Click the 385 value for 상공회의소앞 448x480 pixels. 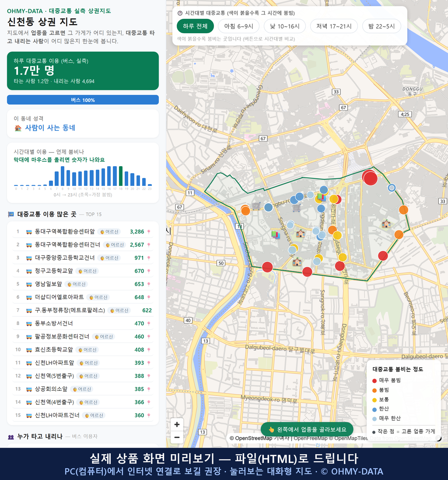click(x=139, y=390)
